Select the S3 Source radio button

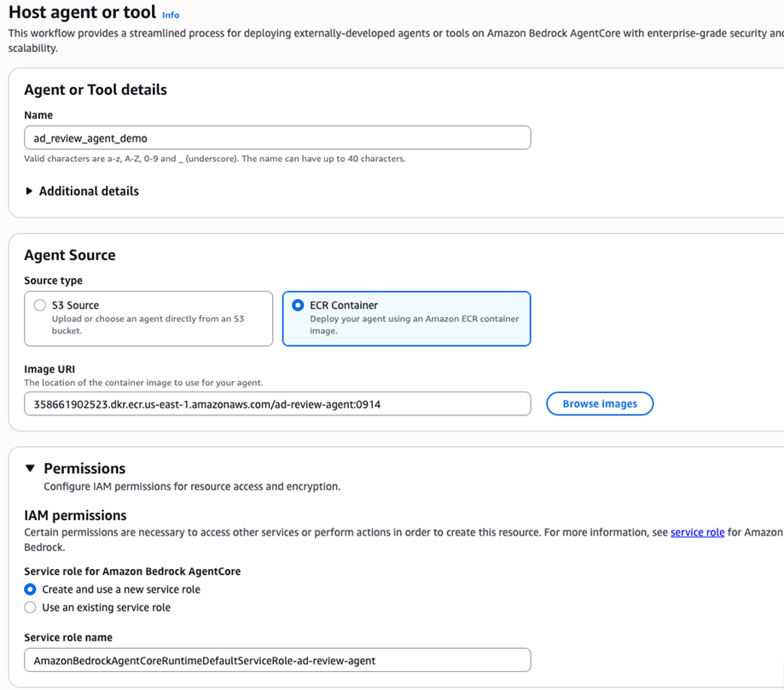click(x=39, y=305)
